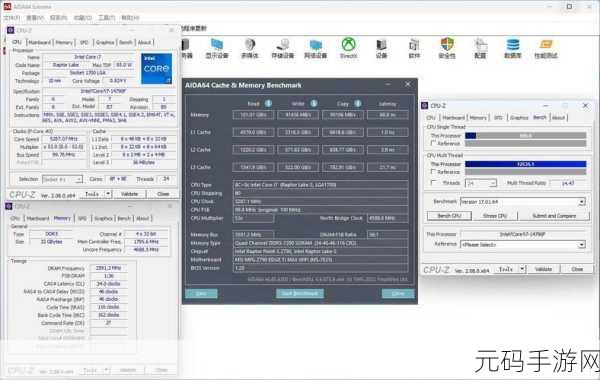Click the single thread This Processor score bar
This screenshot has height=380, width=600.
tap(525, 135)
